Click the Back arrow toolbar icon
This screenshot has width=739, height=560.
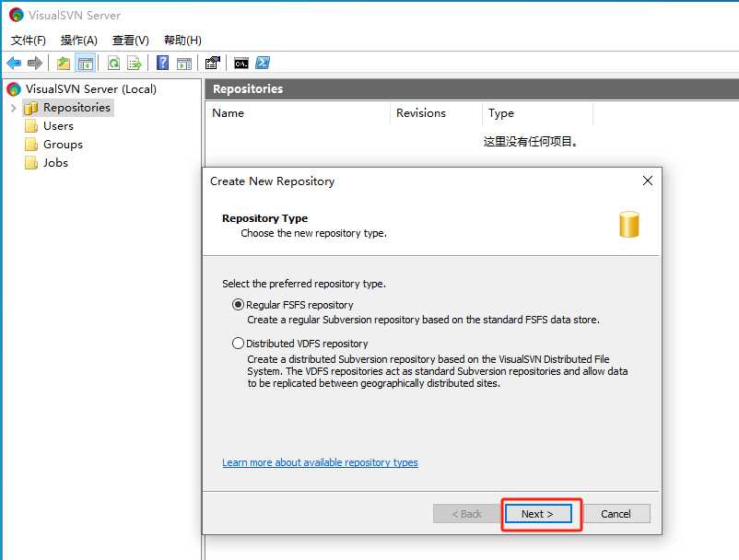point(14,63)
